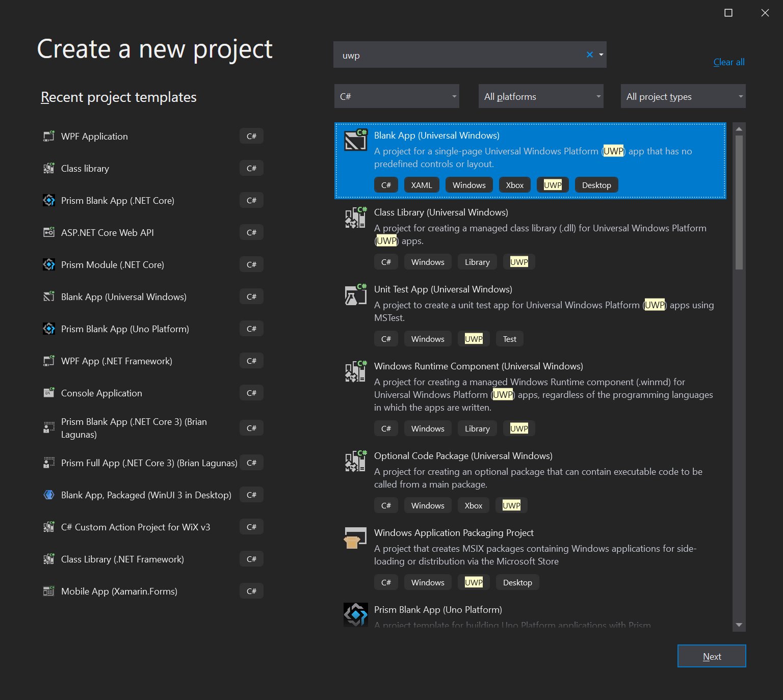Click the Class Library (.NET Framework) icon
This screenshot has width=783, height=700.
pos(49,559)
